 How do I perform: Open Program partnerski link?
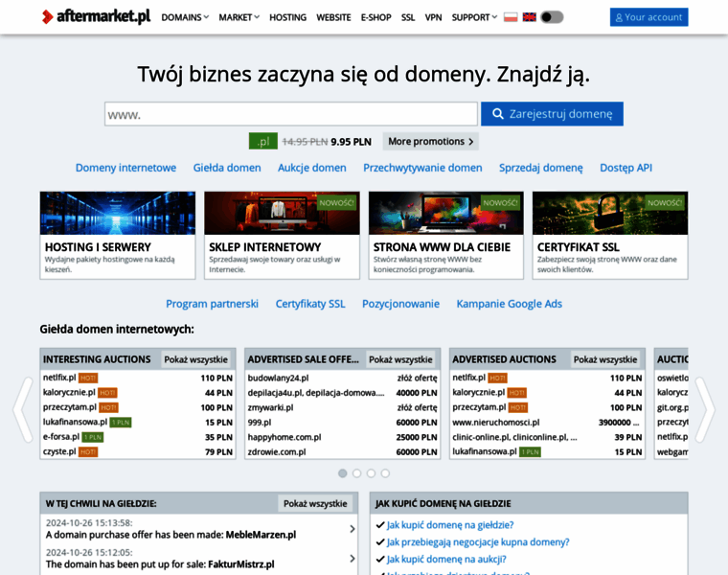coord(213,304)
